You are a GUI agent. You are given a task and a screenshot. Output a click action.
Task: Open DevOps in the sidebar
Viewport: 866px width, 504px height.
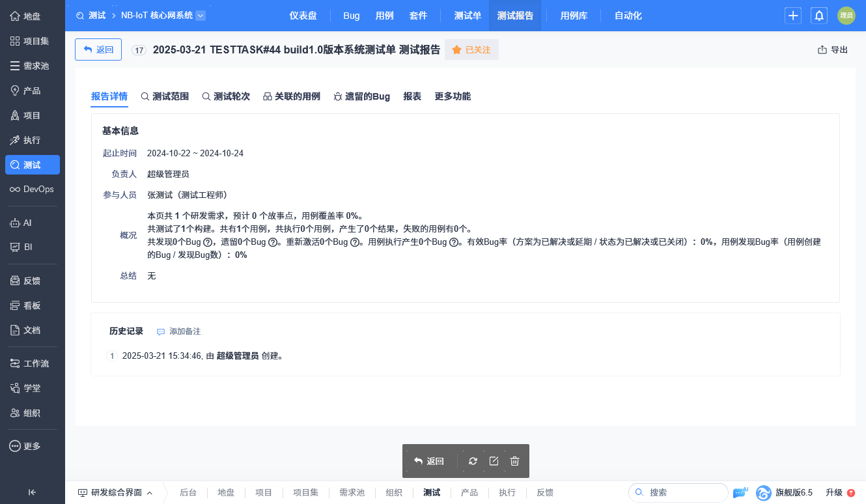(x=33, y=189)
